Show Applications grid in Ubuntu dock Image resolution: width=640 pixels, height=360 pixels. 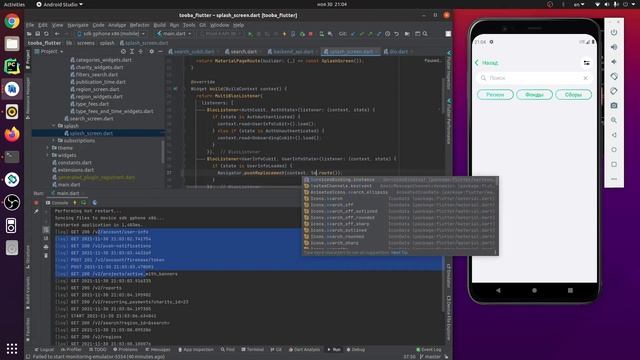tap(12, 348)
